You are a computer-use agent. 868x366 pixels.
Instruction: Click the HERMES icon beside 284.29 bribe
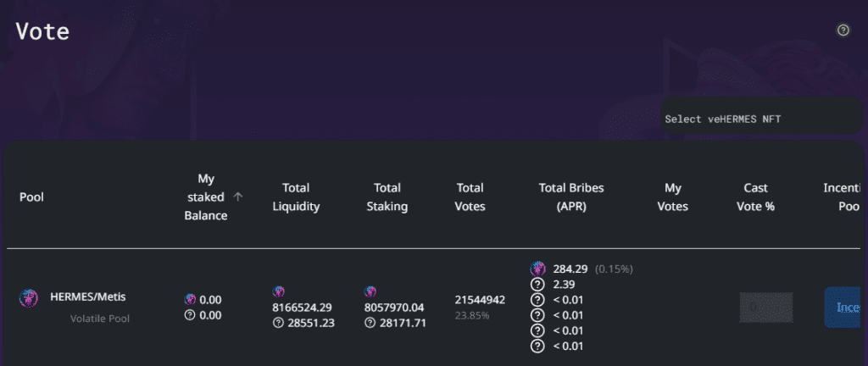[537, 269]
